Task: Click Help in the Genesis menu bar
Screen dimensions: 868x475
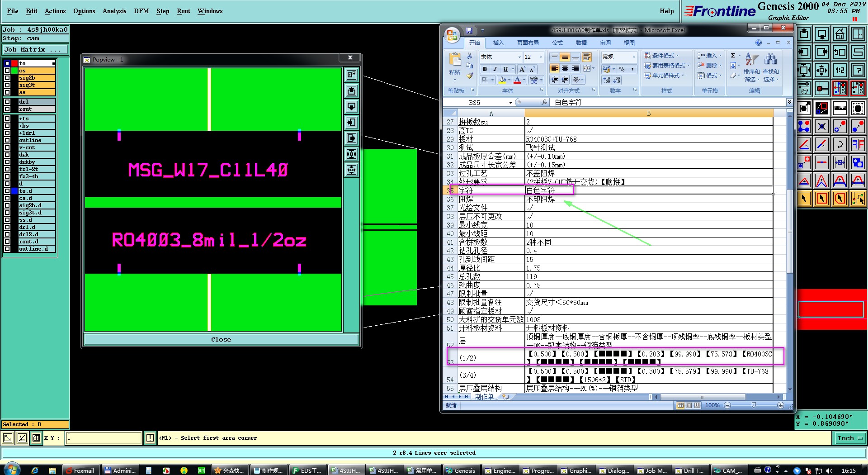Action: coord(666,11)
